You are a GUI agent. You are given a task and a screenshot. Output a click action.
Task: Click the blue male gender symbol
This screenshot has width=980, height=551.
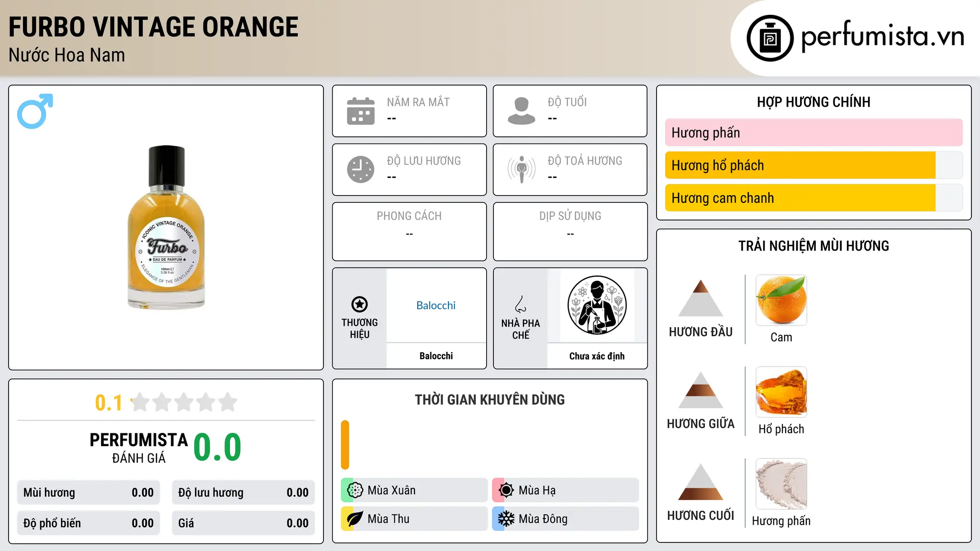pos(35,111)
